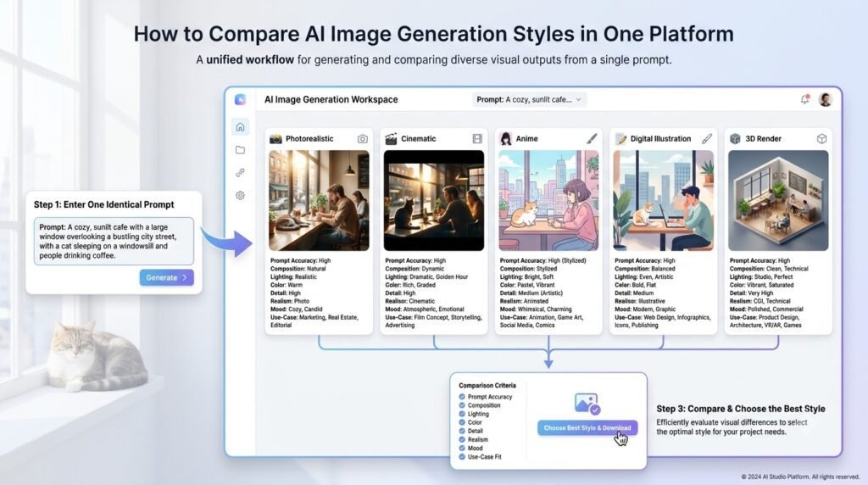The image size is (868, 485).
Task: Click into the prompt text field
Action: click(114, 241)
